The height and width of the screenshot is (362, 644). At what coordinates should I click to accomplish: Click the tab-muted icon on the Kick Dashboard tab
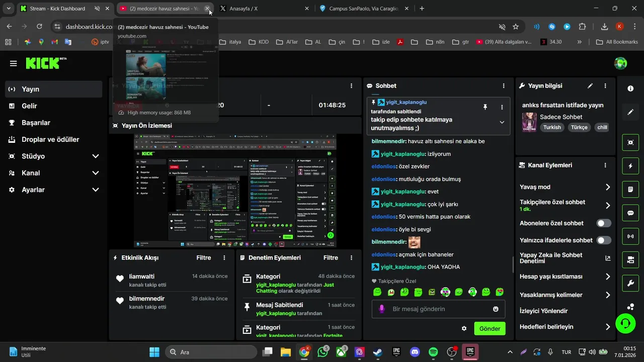click(x=97, y=9)
